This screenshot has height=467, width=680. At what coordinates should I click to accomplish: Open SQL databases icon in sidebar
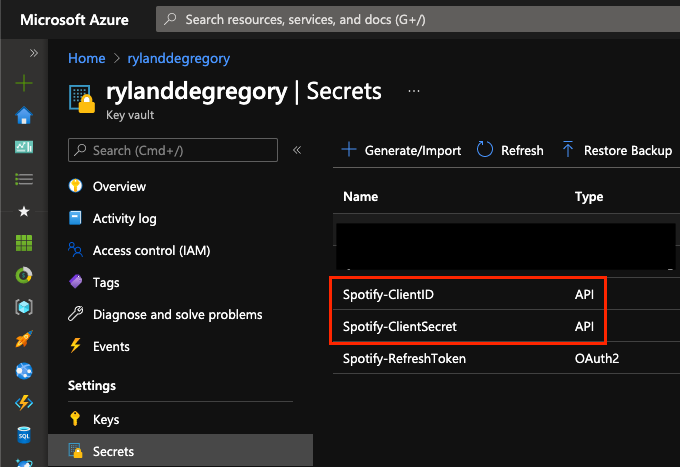[x=24, y=435]
